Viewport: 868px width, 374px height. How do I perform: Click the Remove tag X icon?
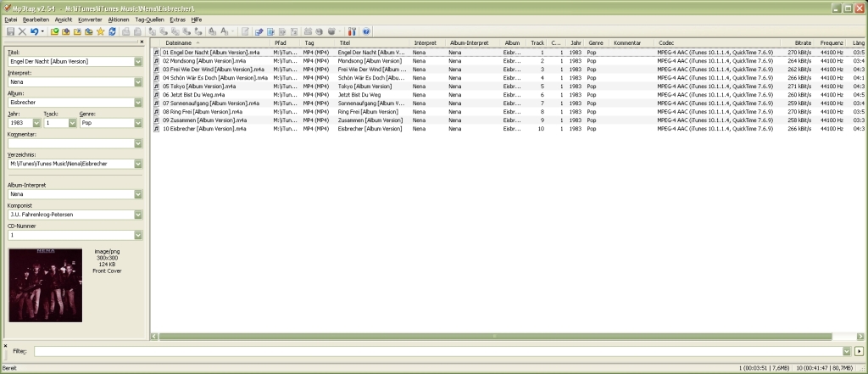coord(21,31)
